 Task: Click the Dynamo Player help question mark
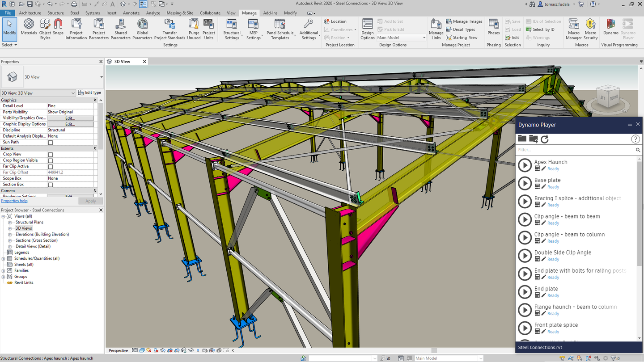point(636,139)
